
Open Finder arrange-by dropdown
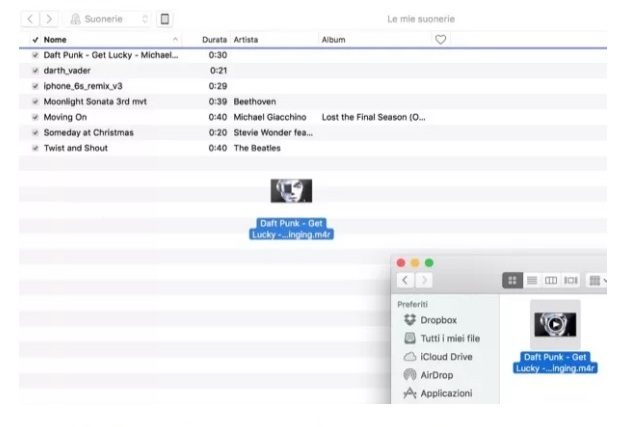coord(597,280)
